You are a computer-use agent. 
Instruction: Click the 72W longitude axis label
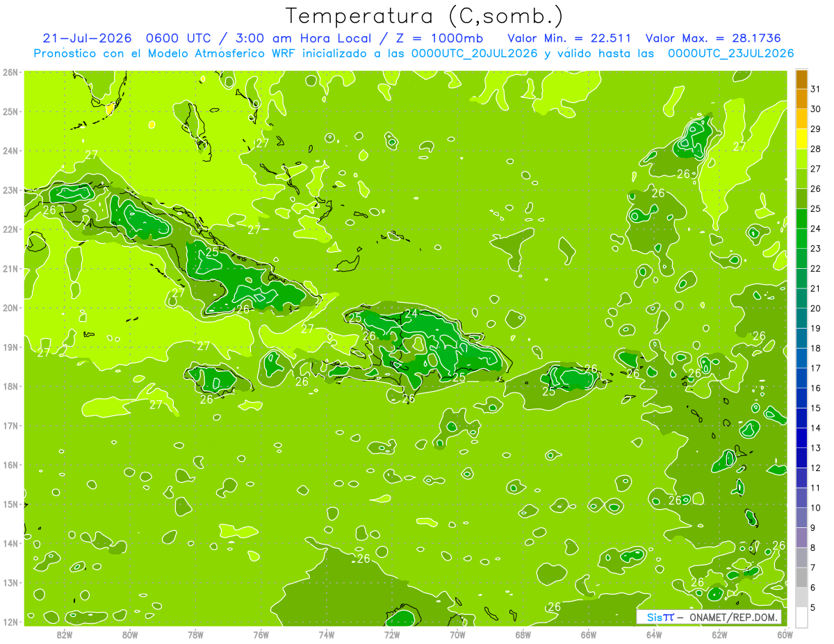(392, 634)
